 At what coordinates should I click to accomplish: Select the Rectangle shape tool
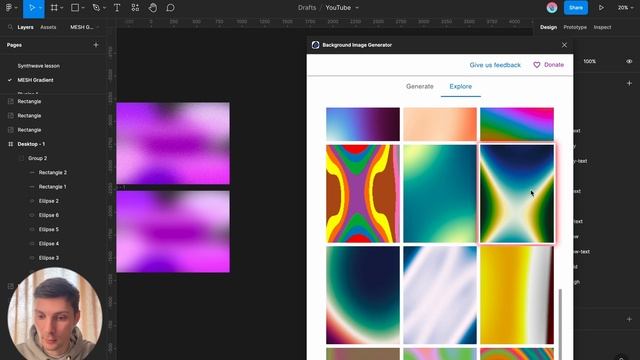[75, 8]
